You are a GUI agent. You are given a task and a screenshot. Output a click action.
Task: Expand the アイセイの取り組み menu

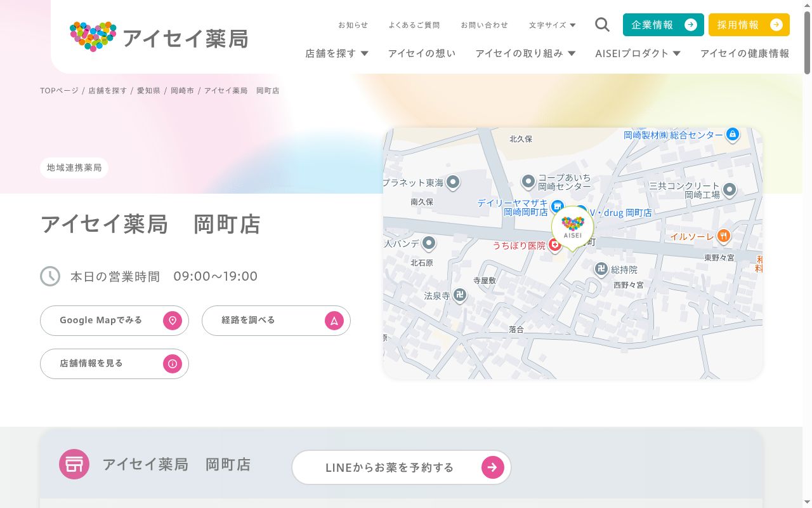click(x=525, y=53)
